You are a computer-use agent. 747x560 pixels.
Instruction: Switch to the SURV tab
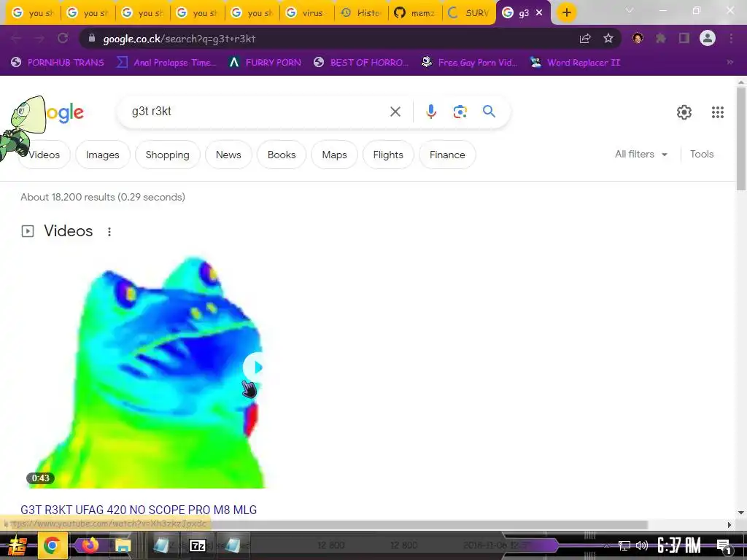click(x=469, y=13)
